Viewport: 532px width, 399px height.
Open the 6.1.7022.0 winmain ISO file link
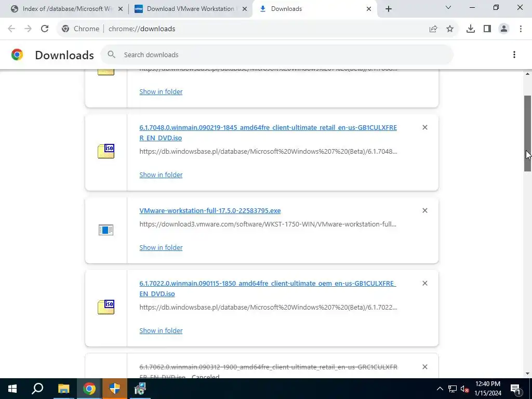(x=268, y=288)
